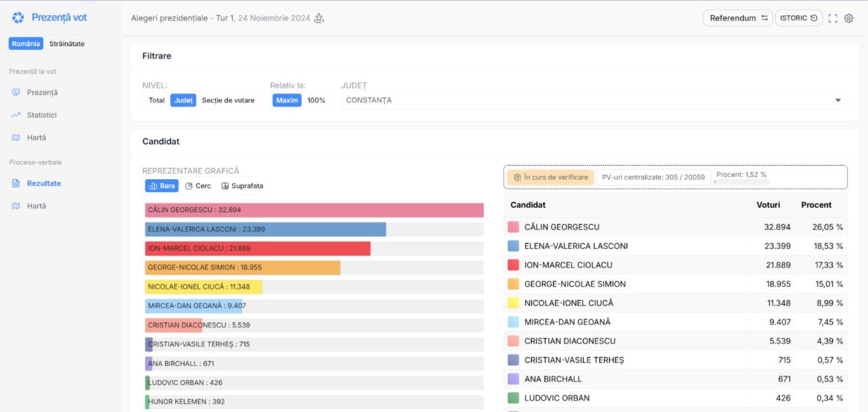Click the salmon swatch for CRISTIAN DIACONESCU
This screenshot has width=868, height=412.
513,341
